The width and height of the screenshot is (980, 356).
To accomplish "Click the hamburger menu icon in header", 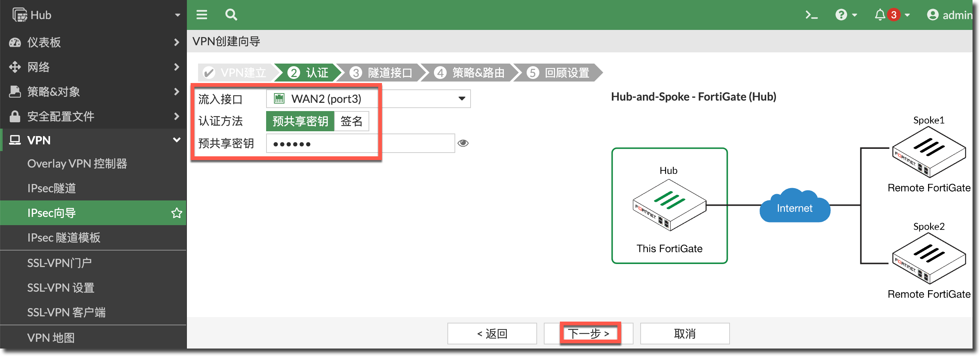I will click(x=201, y=15).
